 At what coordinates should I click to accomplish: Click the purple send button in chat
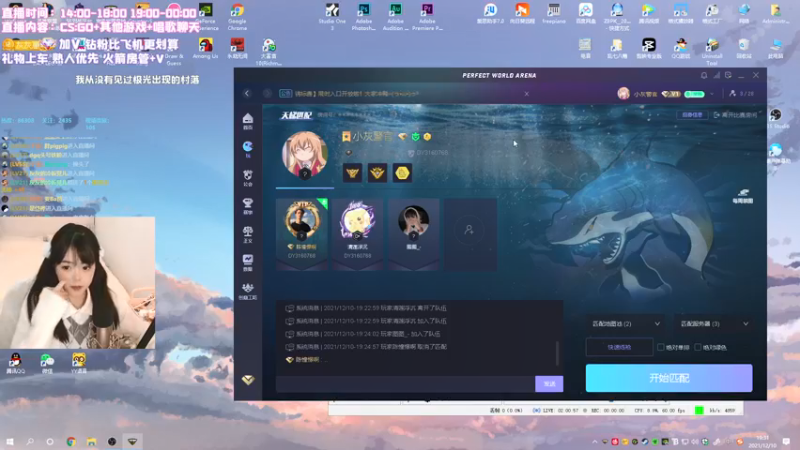(x=549, y=384)
